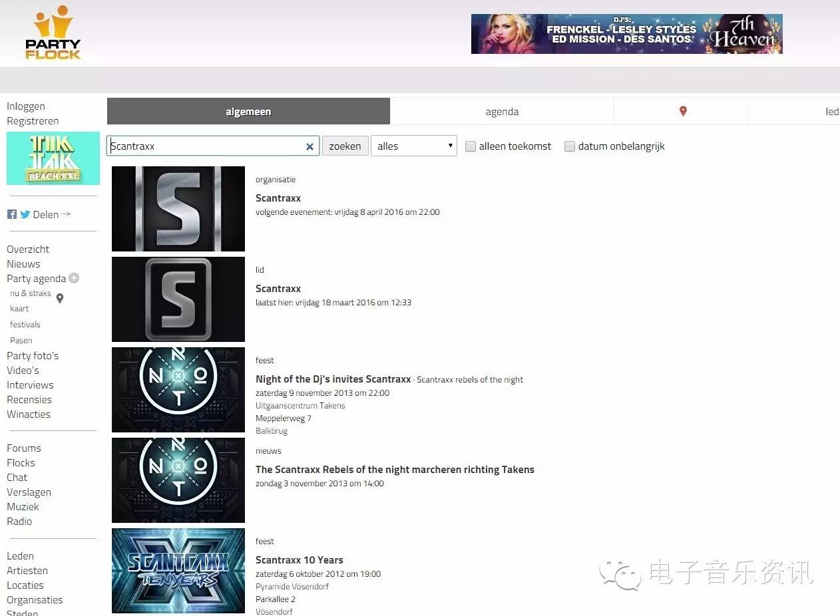Image resolution: width=840 pixels, height=616 pixels.
Task: Switch to the agenda tab
Action: 502,112
